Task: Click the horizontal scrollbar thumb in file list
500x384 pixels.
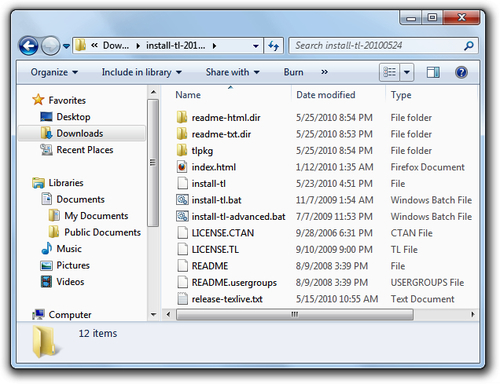Action: (x=295, y=314)
